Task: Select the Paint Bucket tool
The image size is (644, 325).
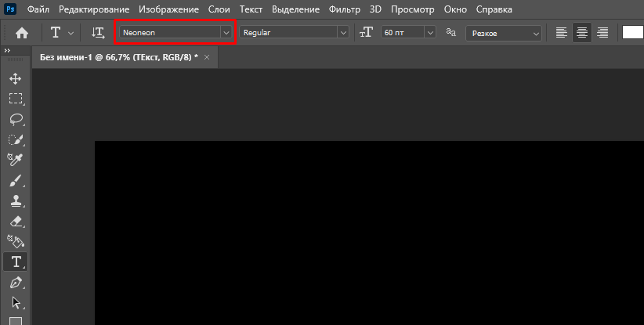Action: 16,242
